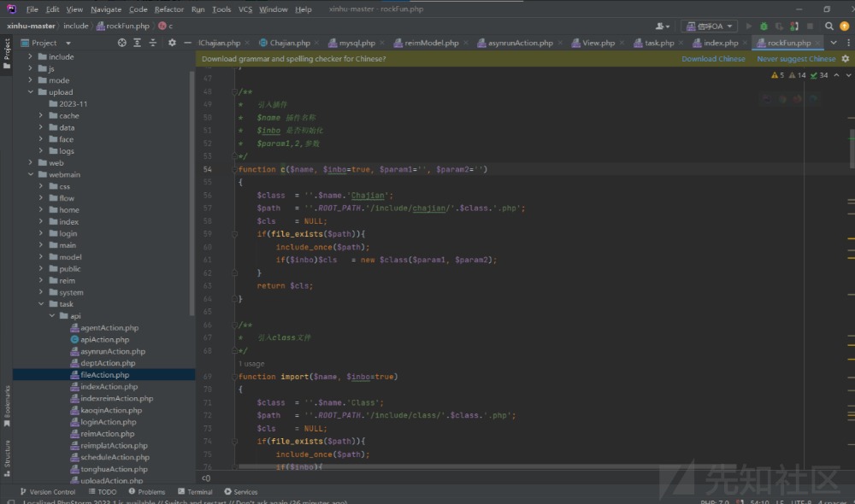
Task: Open notification banner settings gear
Action: (845, 59)
